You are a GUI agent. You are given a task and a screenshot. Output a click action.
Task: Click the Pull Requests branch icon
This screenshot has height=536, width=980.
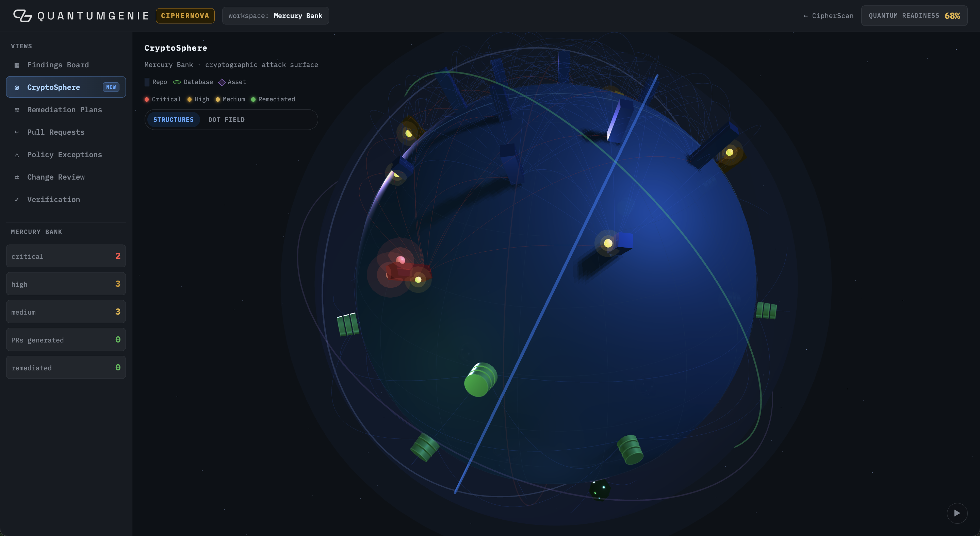pos(17,132)
